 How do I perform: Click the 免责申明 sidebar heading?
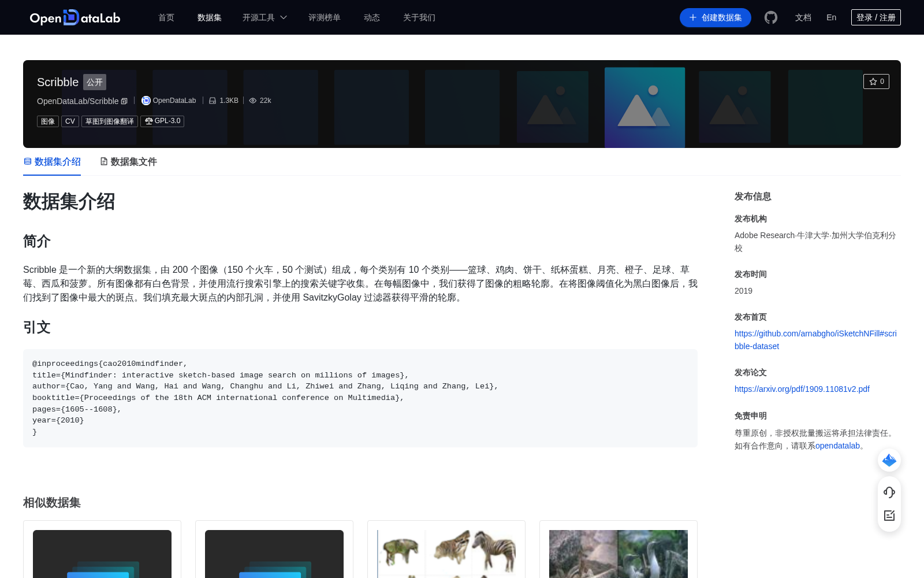click(x=751, y=416)
